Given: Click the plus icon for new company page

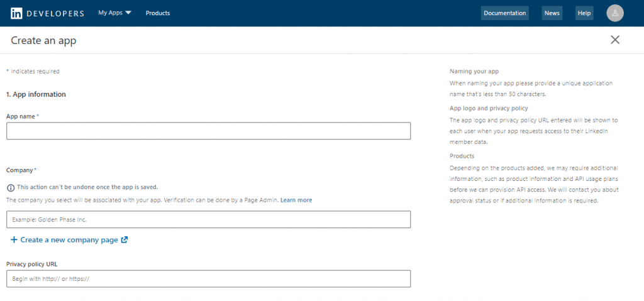Looking at the screenshot, I should click(x=14, y=240).
